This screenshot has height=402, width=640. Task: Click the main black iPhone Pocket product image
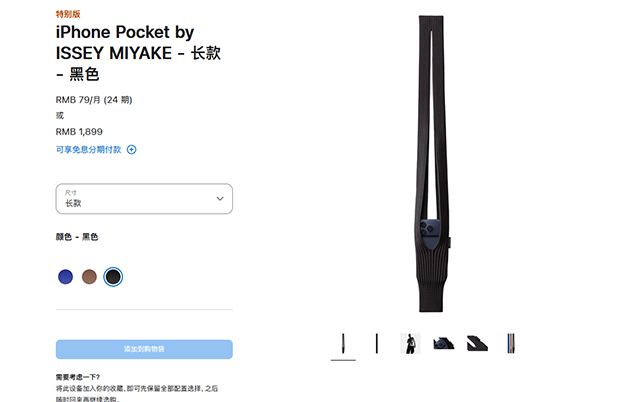[432, 164]
